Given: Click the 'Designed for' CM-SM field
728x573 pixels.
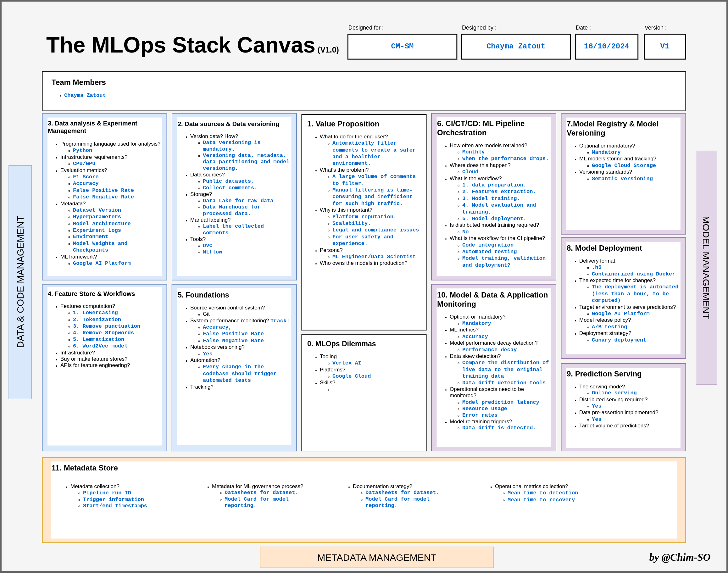Looking at the screenshot, I should tap(402, 46).
